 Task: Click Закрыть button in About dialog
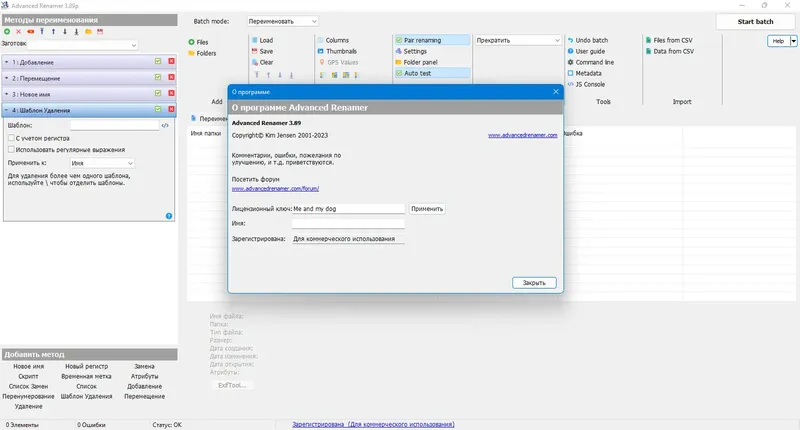pyautogui.click(x=534, y=283)
